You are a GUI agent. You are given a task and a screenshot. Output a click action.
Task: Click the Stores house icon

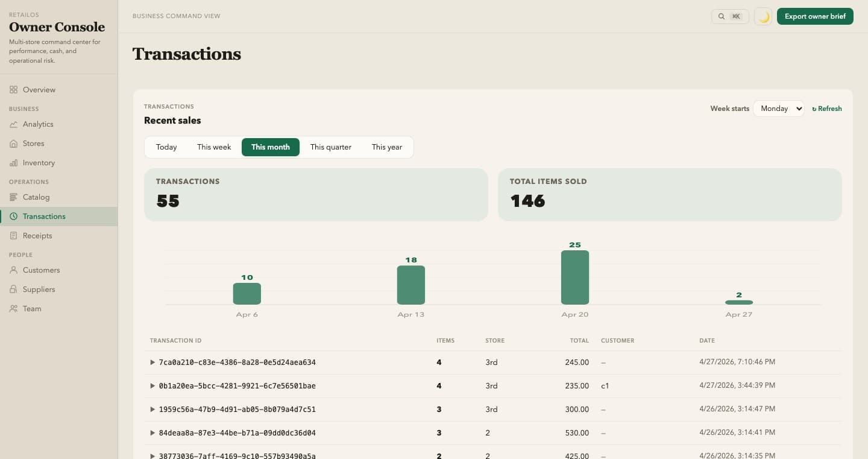[13, 144]
